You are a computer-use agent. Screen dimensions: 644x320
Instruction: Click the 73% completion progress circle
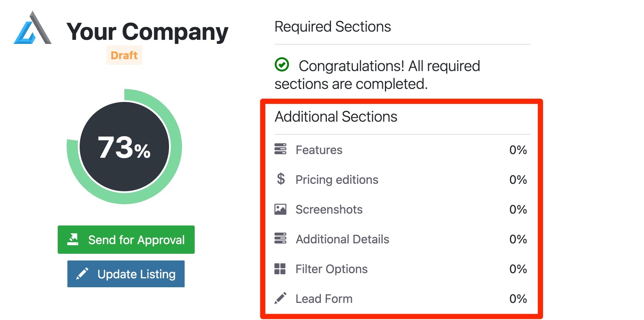click(x=124, y=147)
